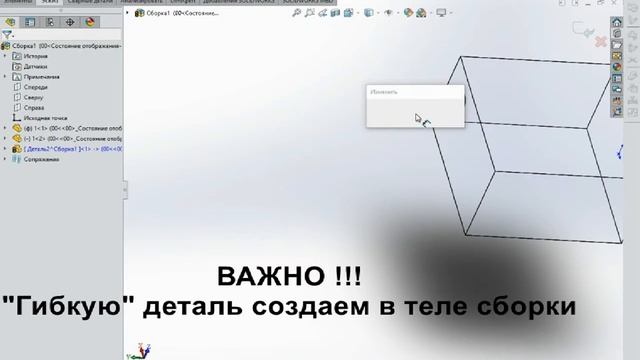
Task: Open the Display Style dropdown arrow
Action: pos(378,13)
